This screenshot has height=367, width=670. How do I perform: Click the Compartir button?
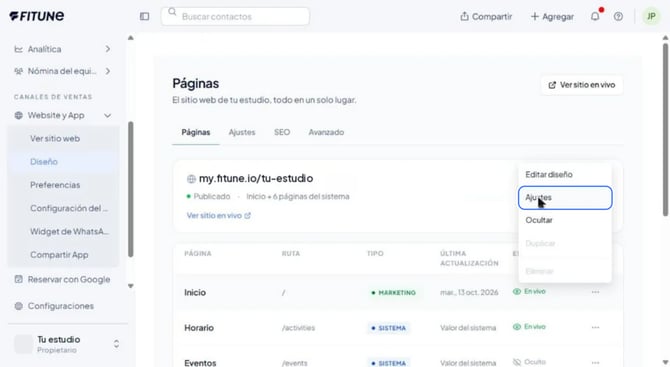point(486,17)
